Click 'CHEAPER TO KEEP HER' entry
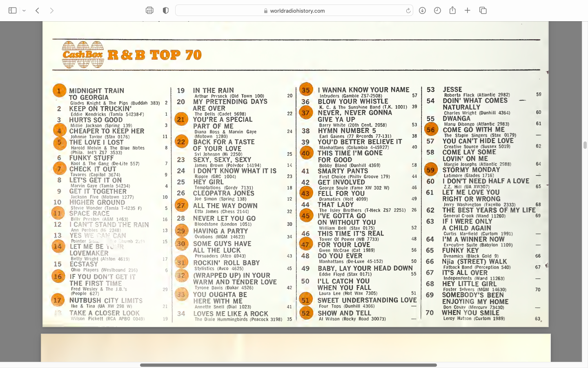This screenshot has width=588, height=368. click(107, 131)
